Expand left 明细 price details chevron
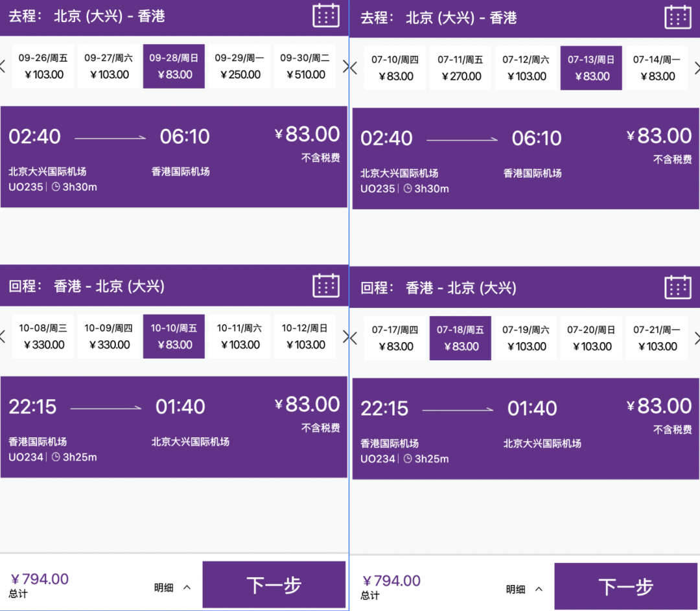The height and width of the screenshot is (611, 700). [187, 587]
